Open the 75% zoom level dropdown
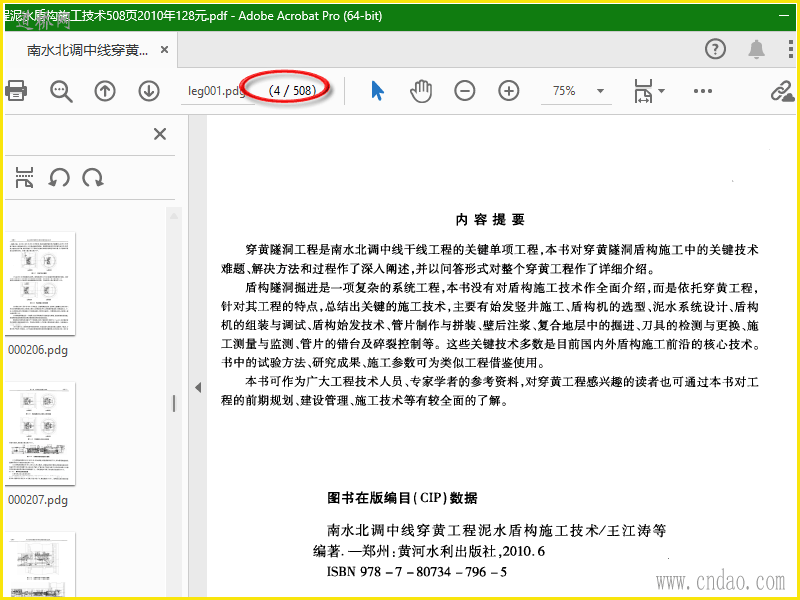Screen dimensions: 800x600 click(x=601, y=91)
